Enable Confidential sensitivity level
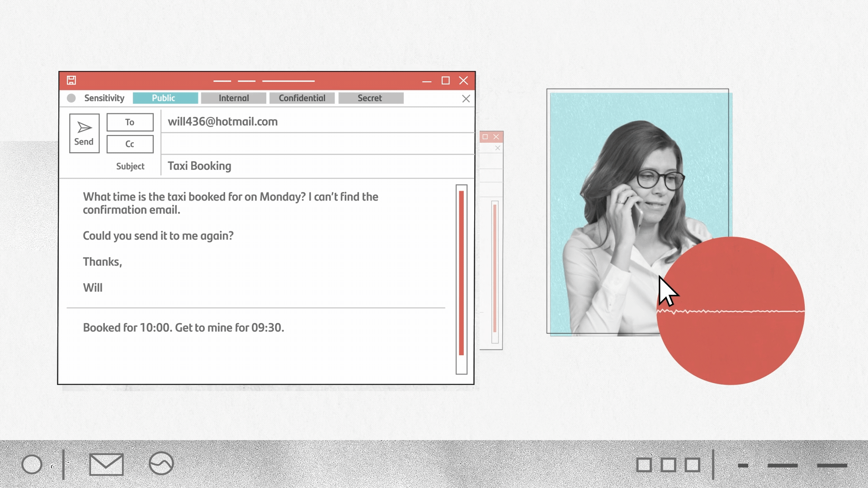 (302, 98)
